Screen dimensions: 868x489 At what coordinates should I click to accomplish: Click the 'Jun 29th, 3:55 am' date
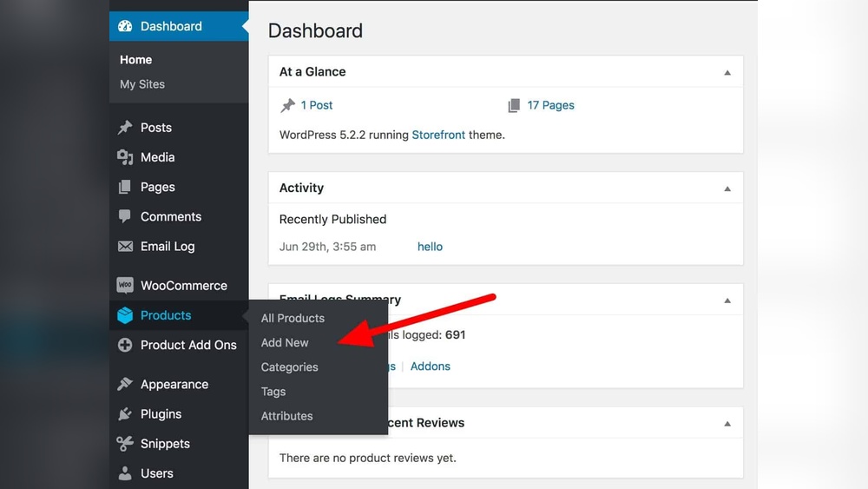tap(328, 247)
